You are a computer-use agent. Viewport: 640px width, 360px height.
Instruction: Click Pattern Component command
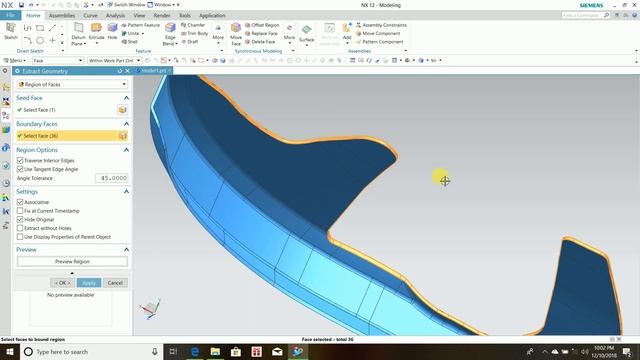tap(380, 42)
